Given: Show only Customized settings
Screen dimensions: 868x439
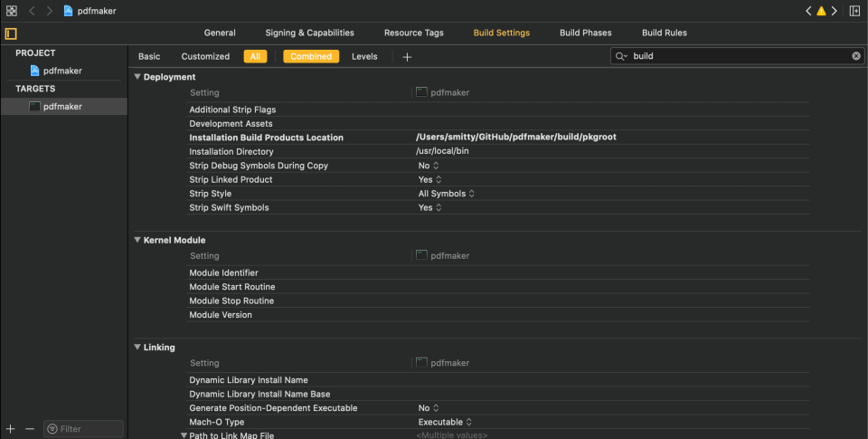Looking at the screenshot, I should point(205,56).
